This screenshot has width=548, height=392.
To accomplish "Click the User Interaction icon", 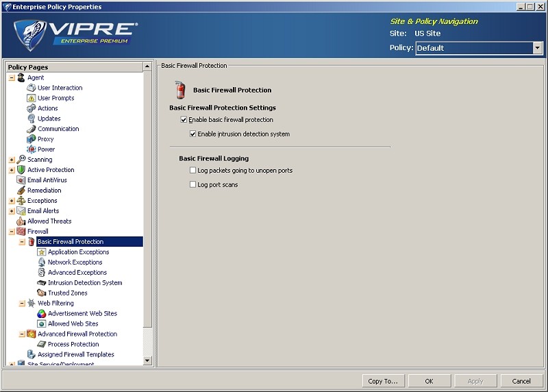I will (x=31, y=88).
